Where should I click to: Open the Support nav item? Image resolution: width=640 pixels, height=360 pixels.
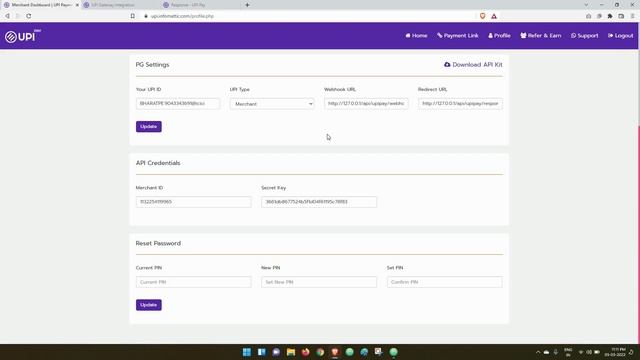(584, 36)
